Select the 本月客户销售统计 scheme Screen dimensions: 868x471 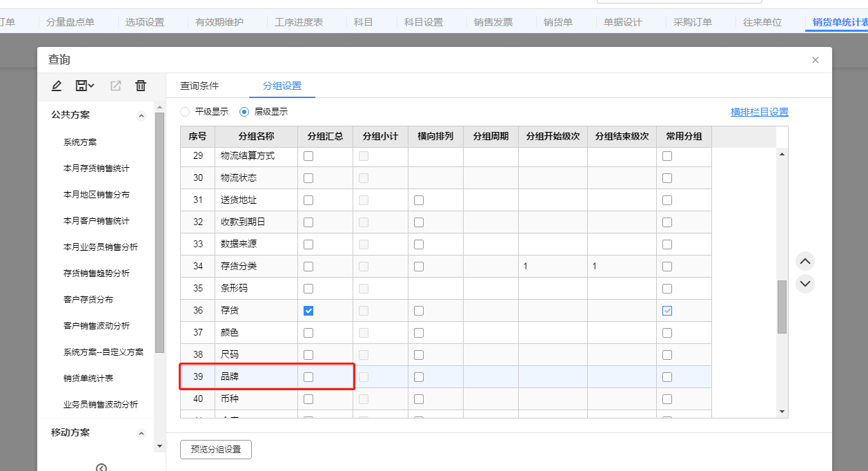coord(97,221)
